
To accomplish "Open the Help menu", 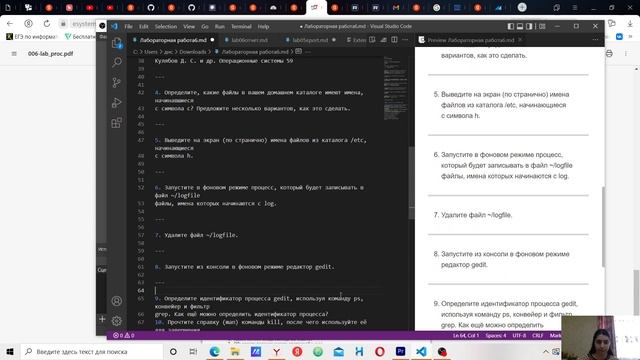I will click(263, 26).
